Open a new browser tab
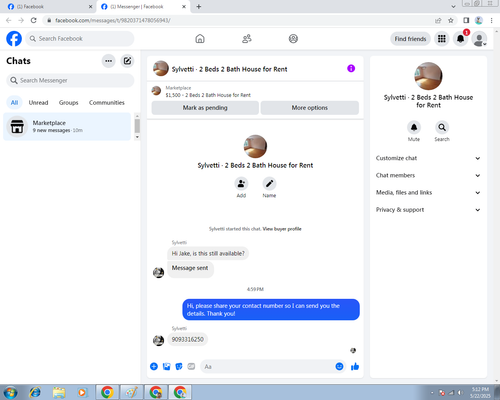 (199, 7)
